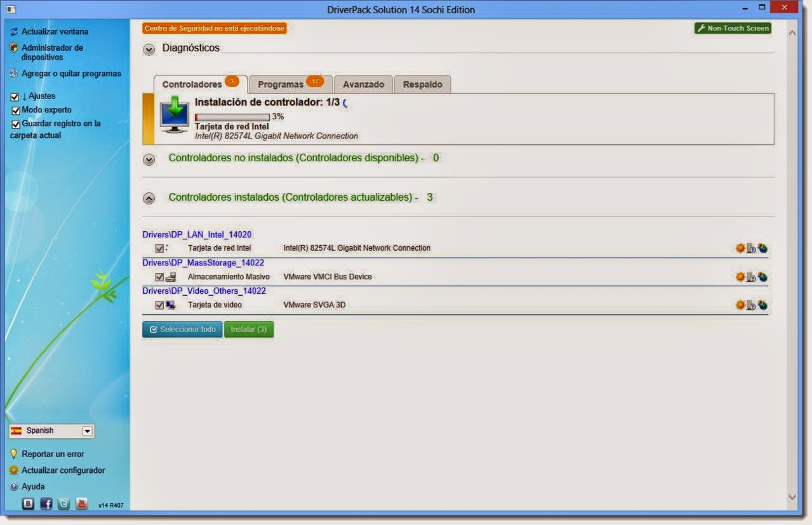Click the device info icon in the Intel network card row
The width and height of the screenshot is (812, 525).
(751, 248)
